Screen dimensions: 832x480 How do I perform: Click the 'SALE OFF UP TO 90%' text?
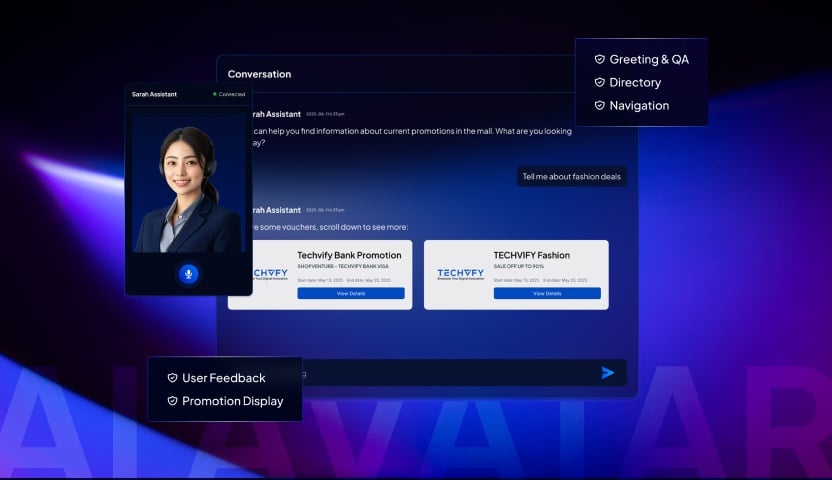pos(518,266)
